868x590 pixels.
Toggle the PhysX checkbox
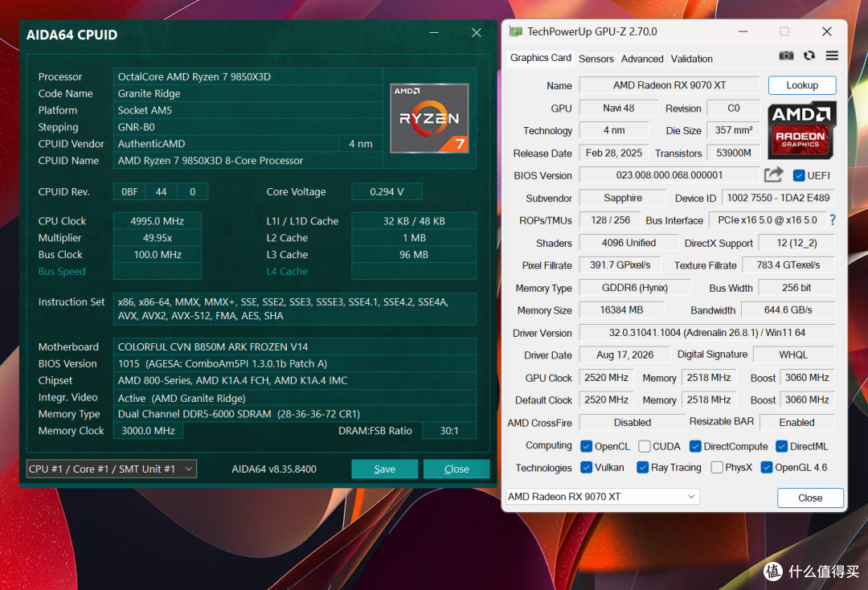pos(717,467)
